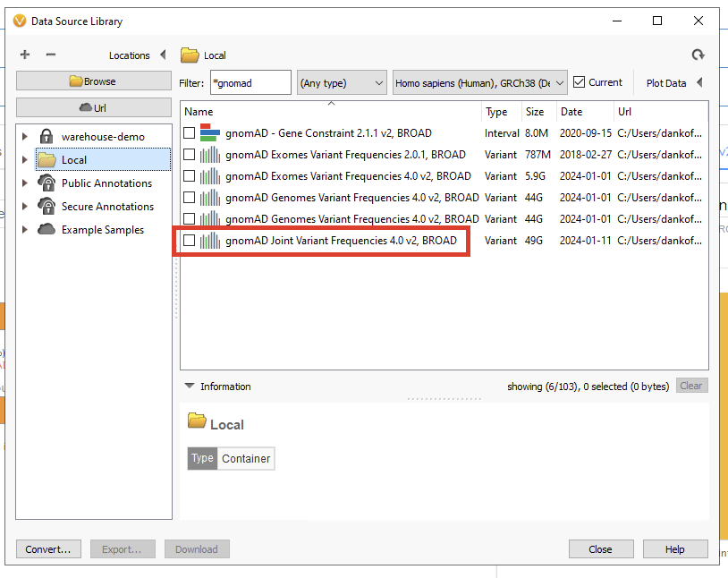The width and height of the screenshot is (728, 578).
Task: Click the refresh icon at top right
Action: (x=698, y=55)
